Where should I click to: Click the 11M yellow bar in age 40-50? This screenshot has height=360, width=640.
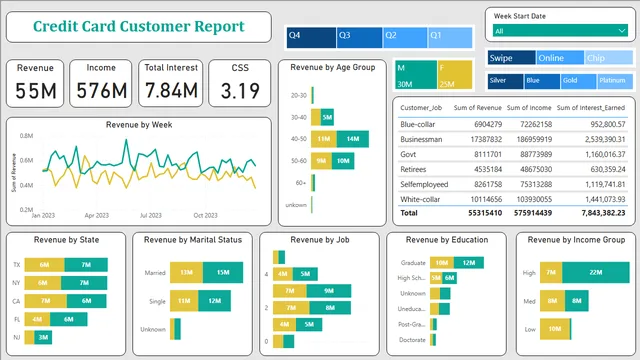tap(324, 139)
